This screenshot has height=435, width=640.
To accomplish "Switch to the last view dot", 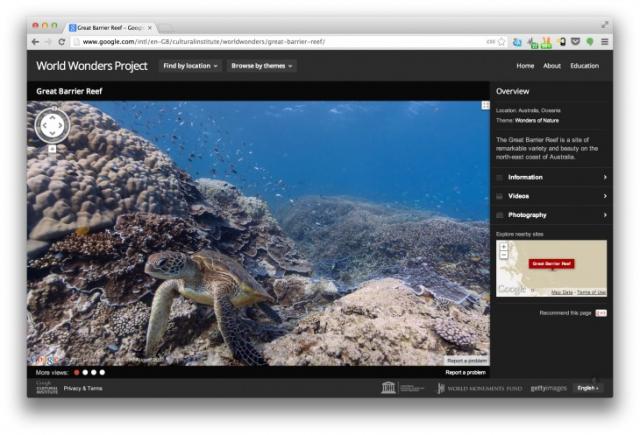I will pyautogui.click(x=102, y=372).
